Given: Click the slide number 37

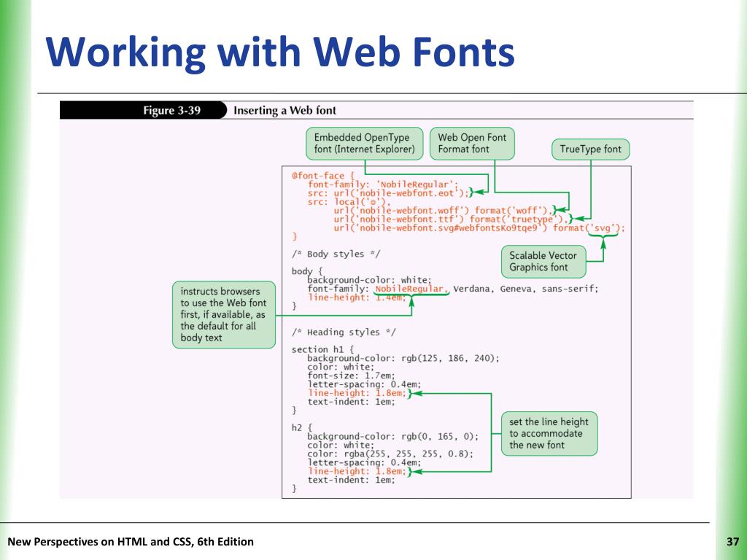Looking at the screenshot, I should 732,542.
